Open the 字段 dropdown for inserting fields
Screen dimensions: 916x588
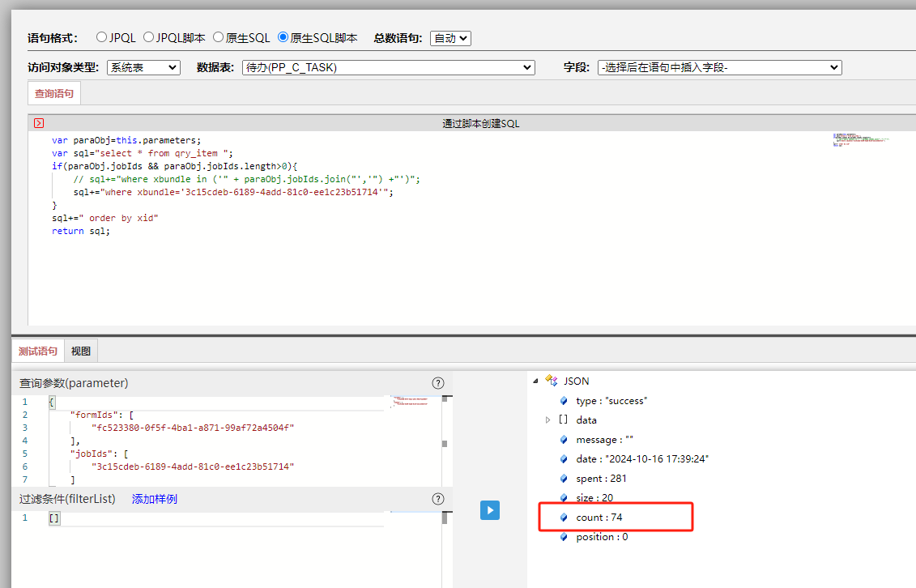720,68
